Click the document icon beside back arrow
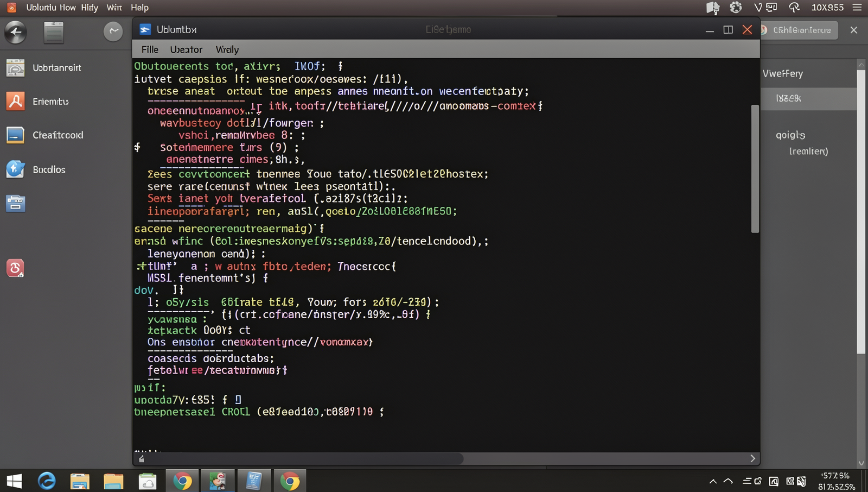Viewport: 868px width, 492px height. pyautogui.click(x=54, y=33)
